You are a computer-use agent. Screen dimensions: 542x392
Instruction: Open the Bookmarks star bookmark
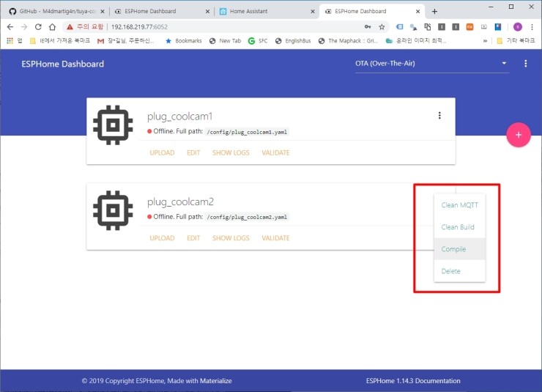(184, 41)
